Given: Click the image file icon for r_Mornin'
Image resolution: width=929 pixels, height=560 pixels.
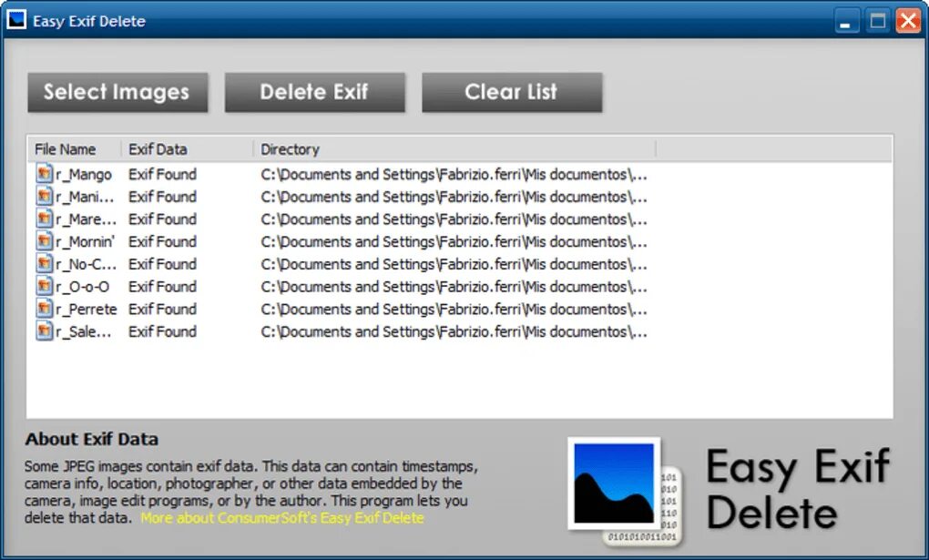Looking at the screenshot, I should 45,242.
